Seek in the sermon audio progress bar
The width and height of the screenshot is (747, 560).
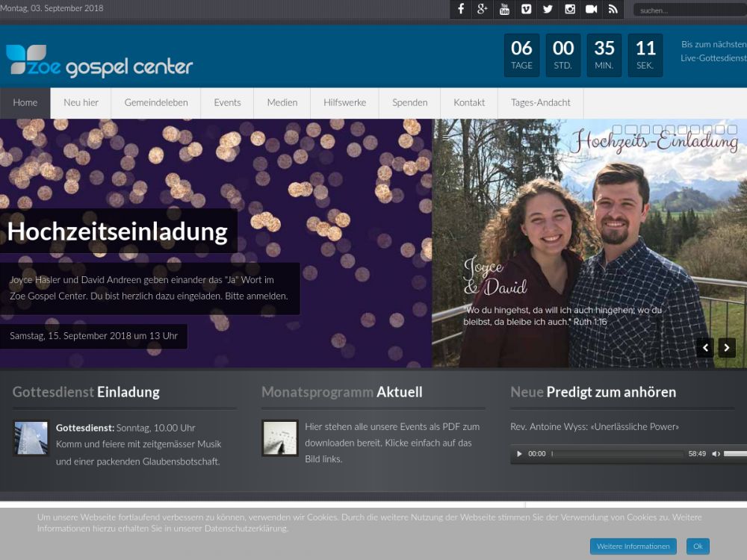618,454
